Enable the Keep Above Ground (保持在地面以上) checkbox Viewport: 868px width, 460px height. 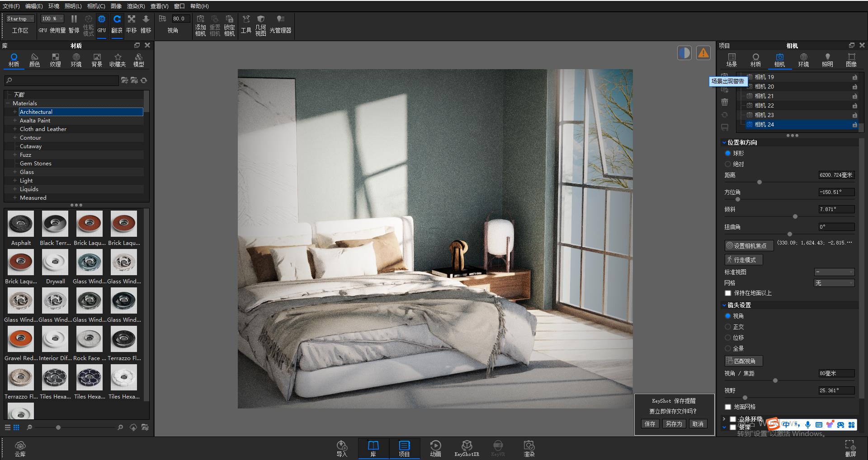[x=728, y=293]
